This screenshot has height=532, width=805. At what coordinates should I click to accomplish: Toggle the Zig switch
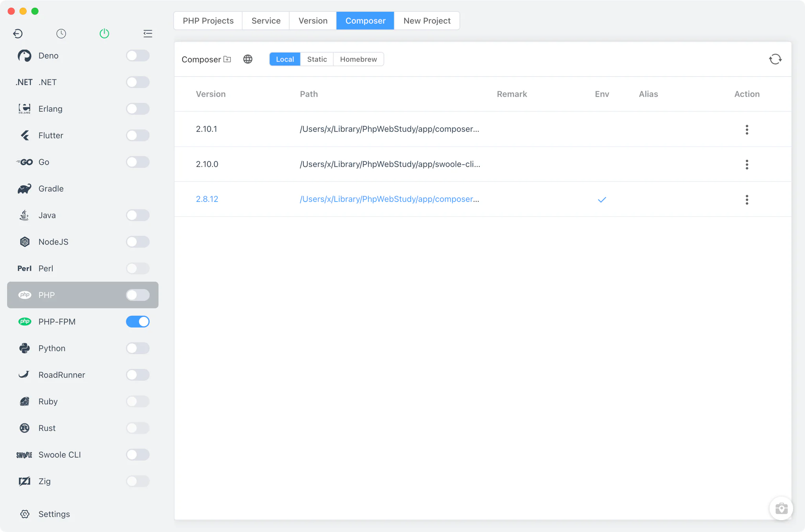coord(138,481)
